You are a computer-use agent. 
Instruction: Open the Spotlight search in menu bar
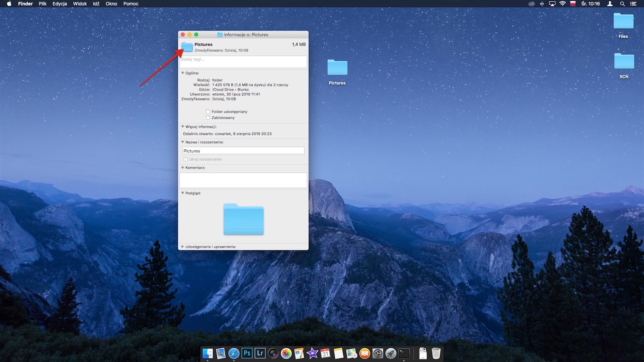[622, 3]
